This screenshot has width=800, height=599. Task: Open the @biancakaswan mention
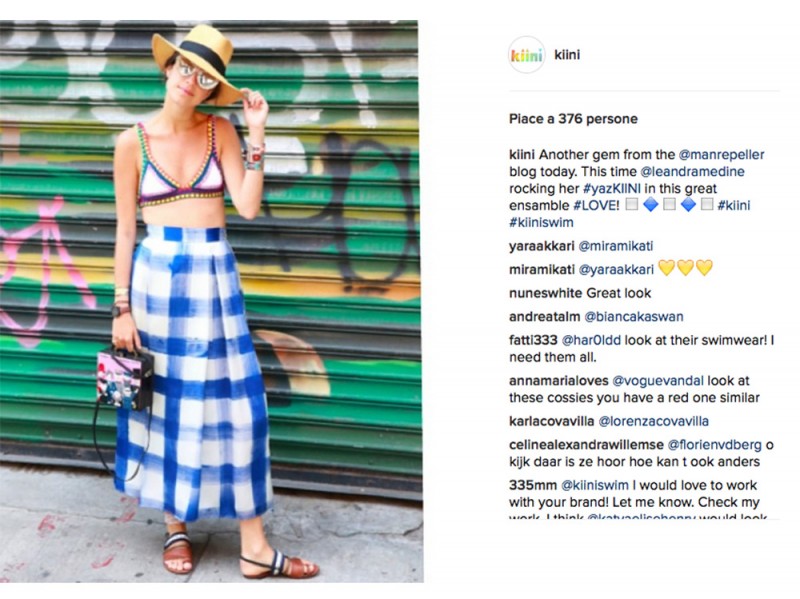click(634, 316)
